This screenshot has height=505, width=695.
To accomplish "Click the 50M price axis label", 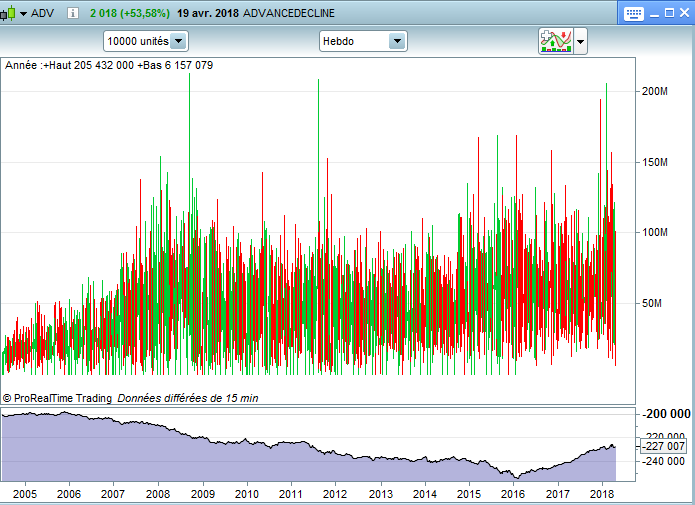I will 652,303.
